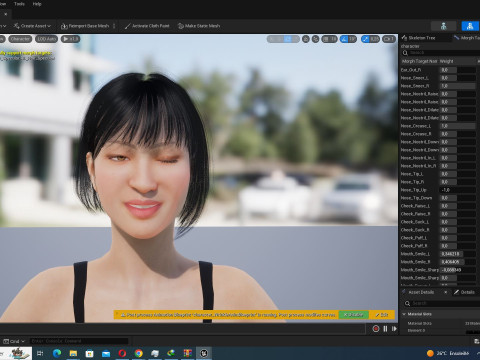Open the Character viewport dropdown
Screen dimensions: 480x360
tap(20, 39)
